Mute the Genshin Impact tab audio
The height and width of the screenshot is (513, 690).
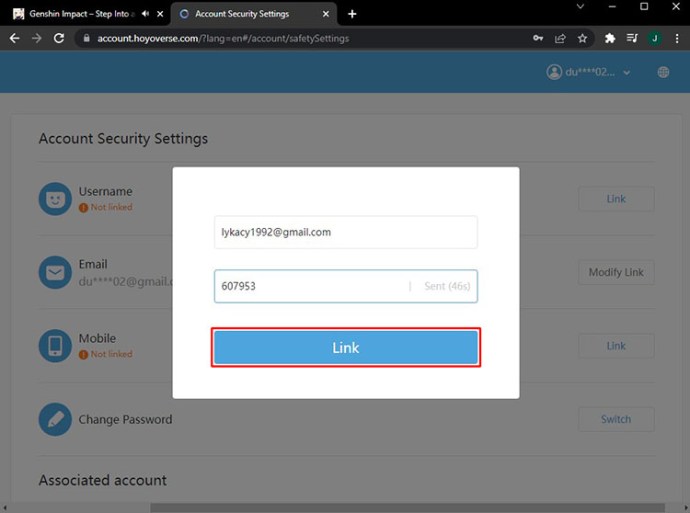pyautogui.click(x=146, y=14)
